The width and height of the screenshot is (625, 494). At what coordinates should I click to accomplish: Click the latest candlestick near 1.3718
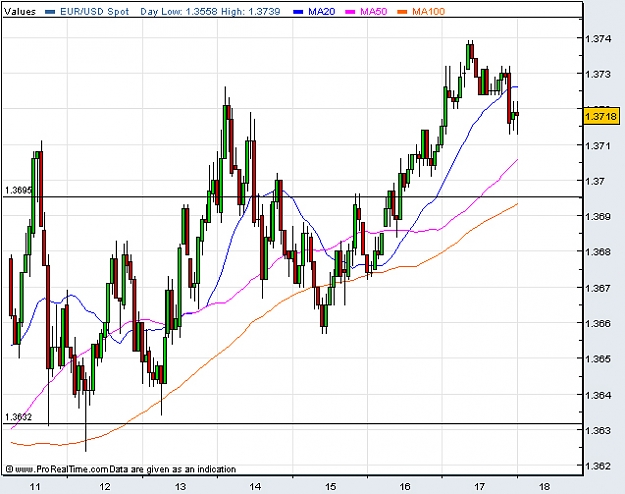click(x=517, y=115)
